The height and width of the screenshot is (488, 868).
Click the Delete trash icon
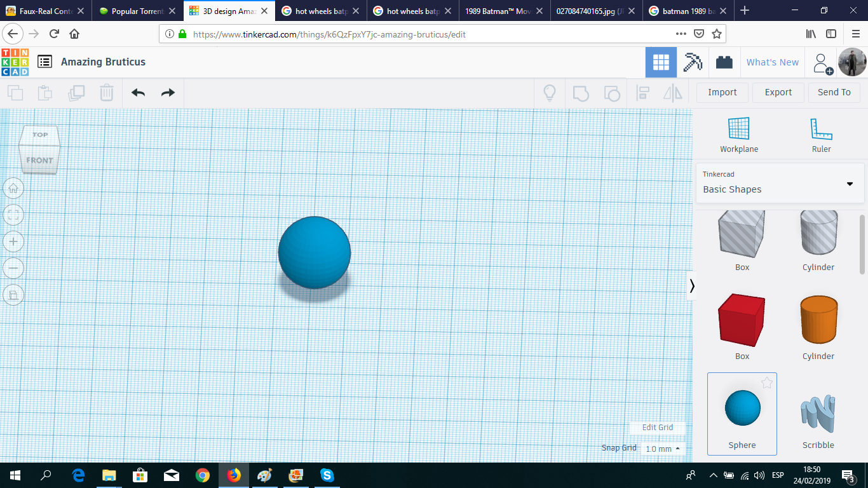pos(107,93)
